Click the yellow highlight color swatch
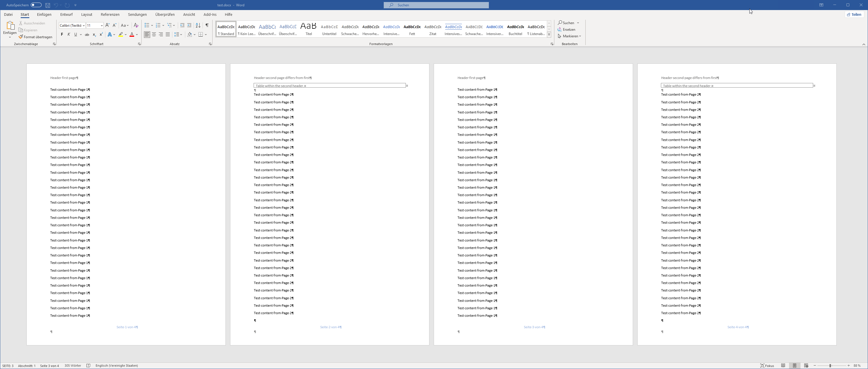 121,34
